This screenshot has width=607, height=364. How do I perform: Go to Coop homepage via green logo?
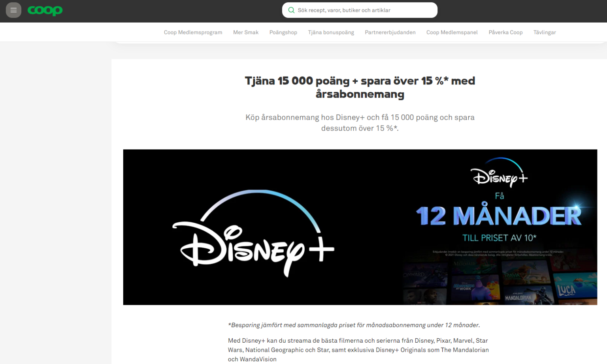click(x=45, y=10)
